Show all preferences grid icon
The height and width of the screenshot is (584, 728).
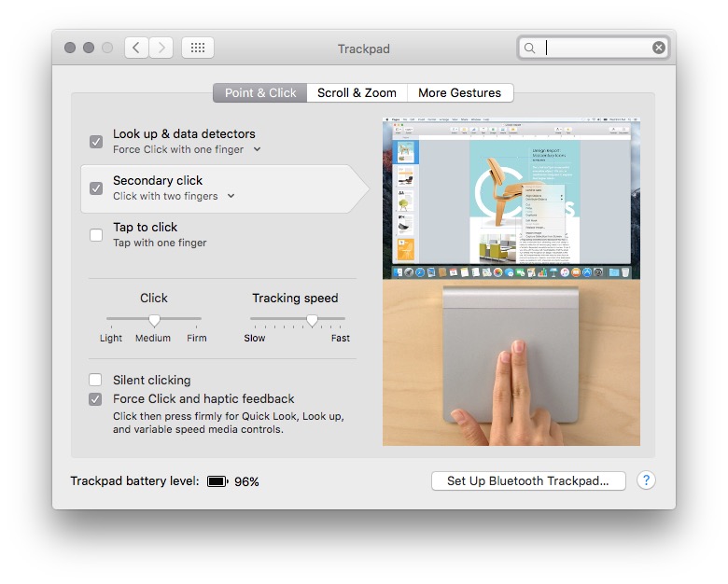[x=198, y=48]
